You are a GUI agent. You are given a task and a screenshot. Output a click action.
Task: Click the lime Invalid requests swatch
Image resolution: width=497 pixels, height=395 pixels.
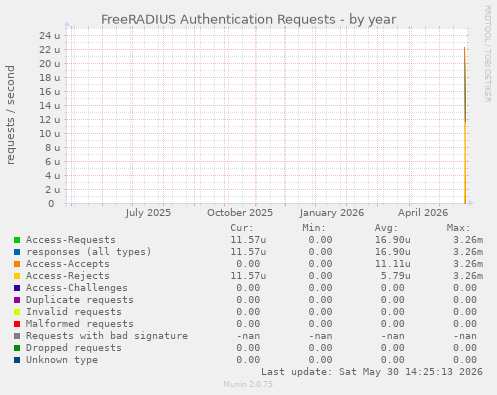(x=17, y=312)
